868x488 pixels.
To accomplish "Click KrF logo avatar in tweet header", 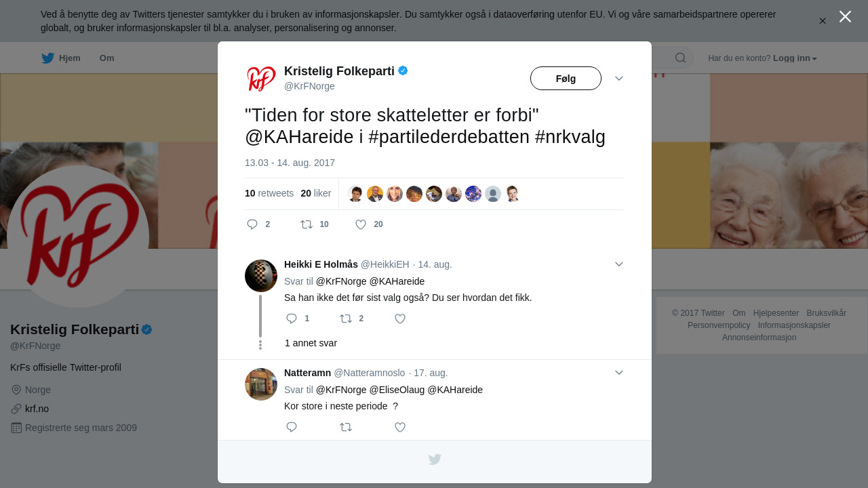I will [x=261, y=79].
